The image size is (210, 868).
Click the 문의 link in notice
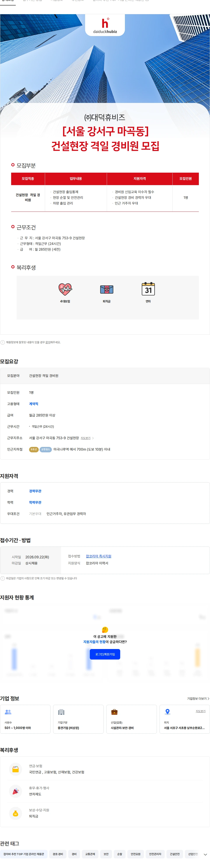(x=48, y=342)
